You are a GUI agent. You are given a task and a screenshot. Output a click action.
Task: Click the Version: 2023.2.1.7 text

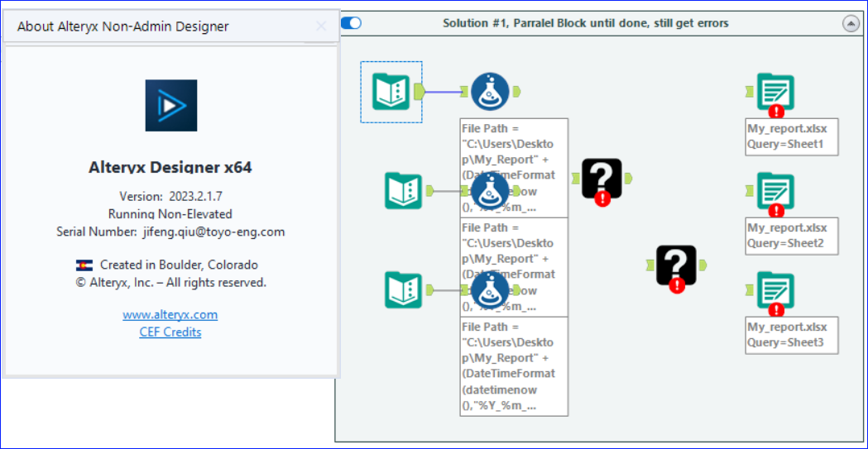click(170, 196)
